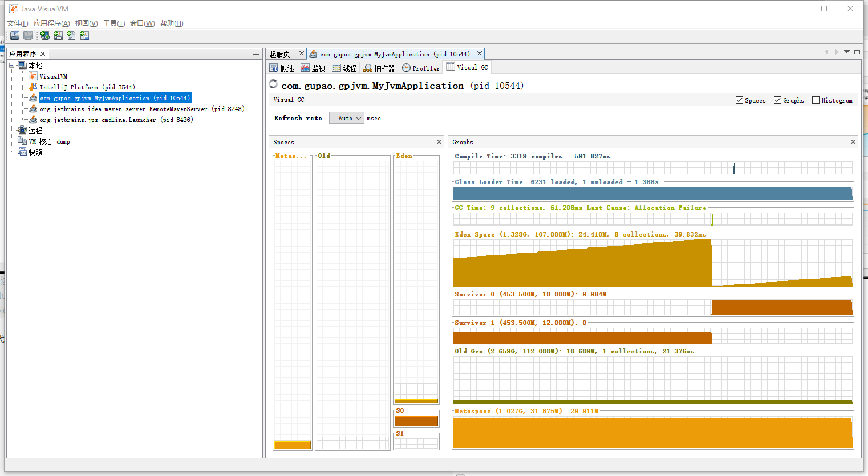Switch to the 抽样器 sampler tab
Image resolution: width=868 pixels, height=476 pixels.
click(x=379, y=68)
